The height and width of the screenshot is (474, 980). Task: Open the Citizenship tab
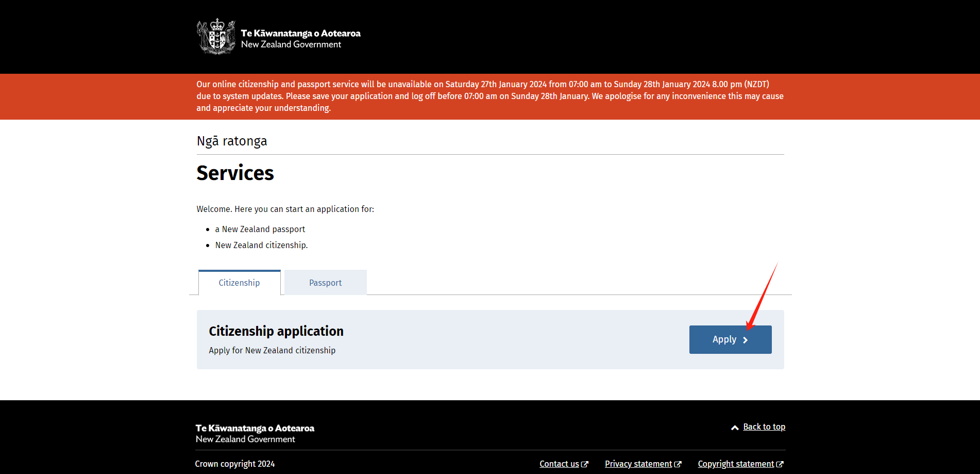pos(240,283)
